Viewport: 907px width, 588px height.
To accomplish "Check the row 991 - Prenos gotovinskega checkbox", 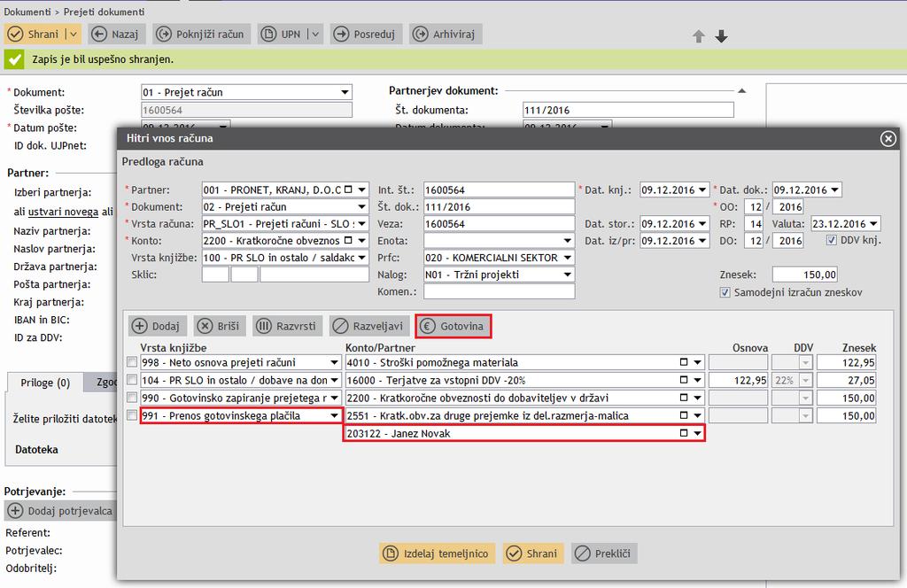I will coord(132,415).
